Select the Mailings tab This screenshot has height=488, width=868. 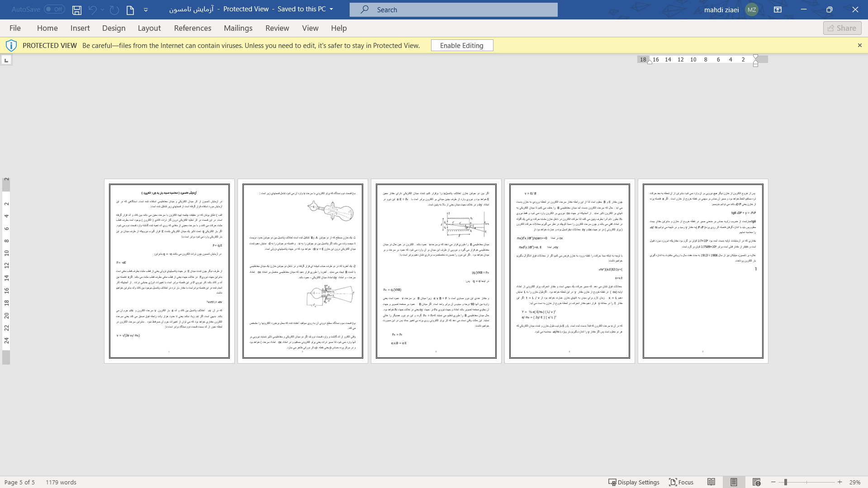point(238,28)
